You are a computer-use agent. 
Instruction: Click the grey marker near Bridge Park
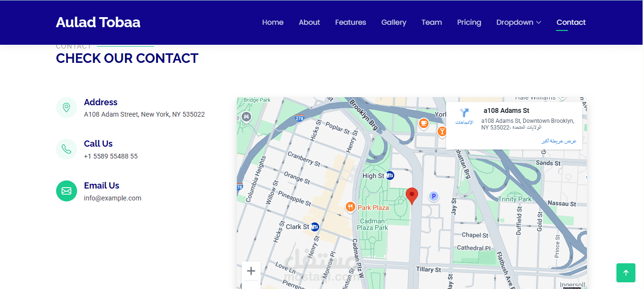[246, 117]
